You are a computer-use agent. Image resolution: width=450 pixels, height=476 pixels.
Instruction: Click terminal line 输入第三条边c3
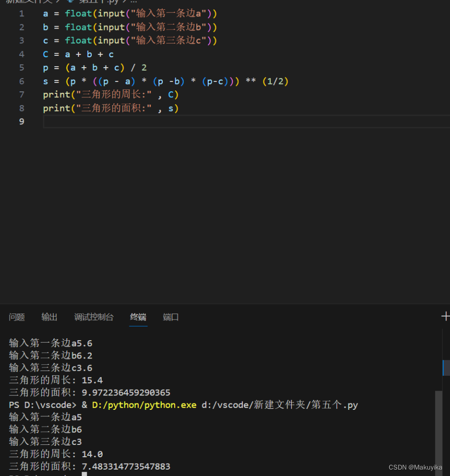tap(45, 442)
